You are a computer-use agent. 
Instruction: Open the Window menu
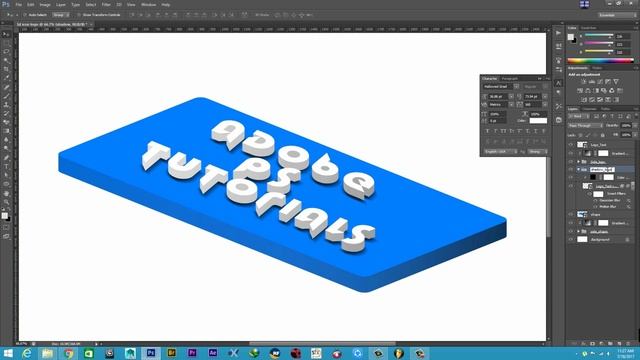[x=148, y=4]
